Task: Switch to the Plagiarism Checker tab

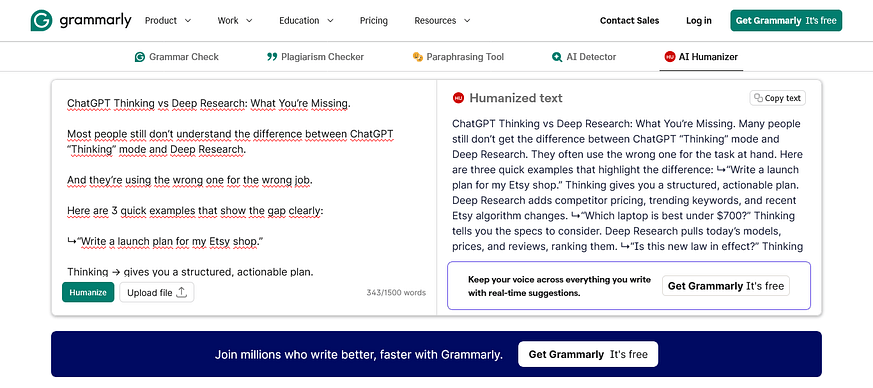Action: 315,57
